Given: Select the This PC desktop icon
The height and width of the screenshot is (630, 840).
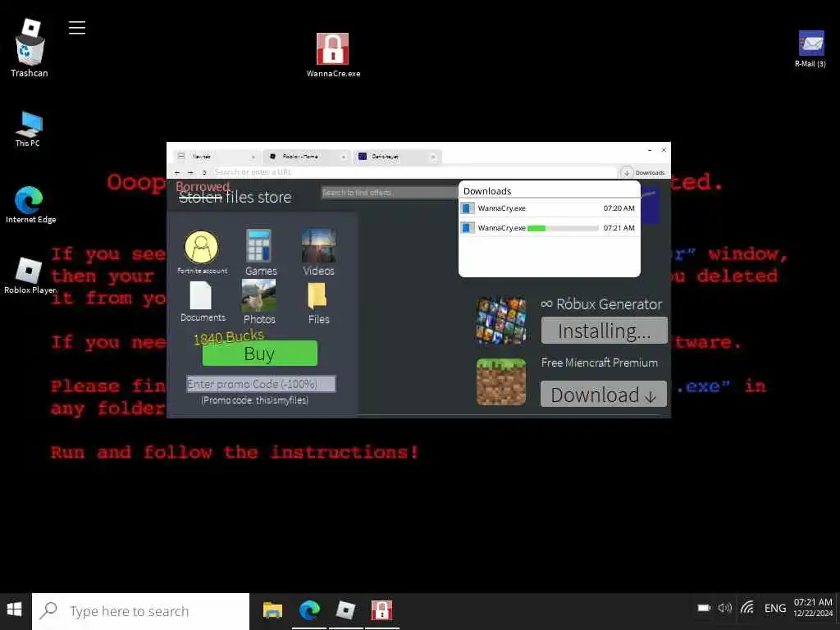Looking at the screenshot, I should (x=28, y=129).
